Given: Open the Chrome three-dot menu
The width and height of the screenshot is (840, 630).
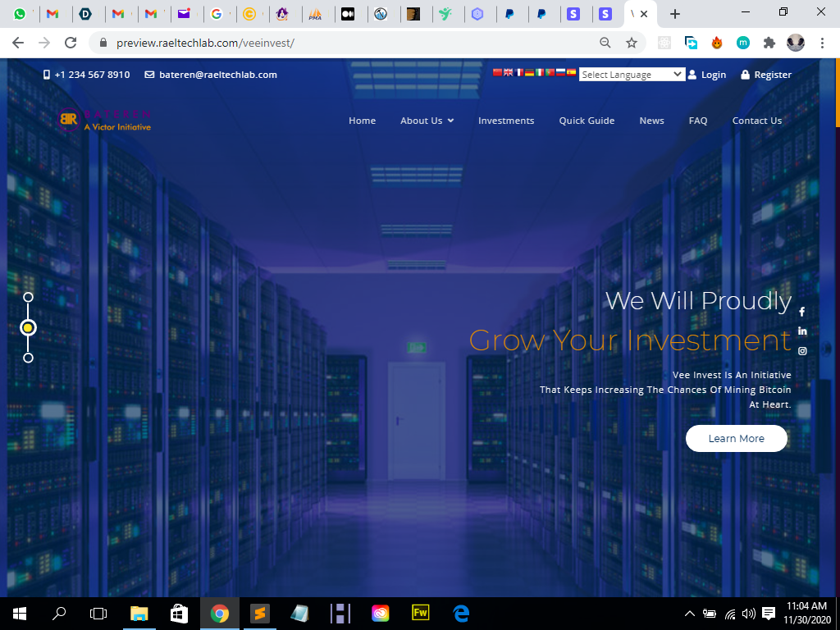Looking at the screenshot, I should [x=822, y=43].
